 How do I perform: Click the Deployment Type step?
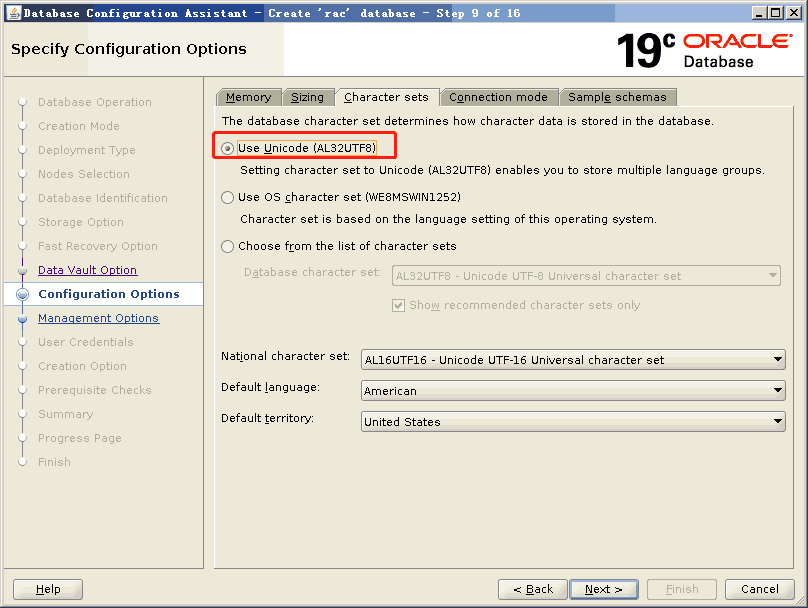(x=87, y=150)
